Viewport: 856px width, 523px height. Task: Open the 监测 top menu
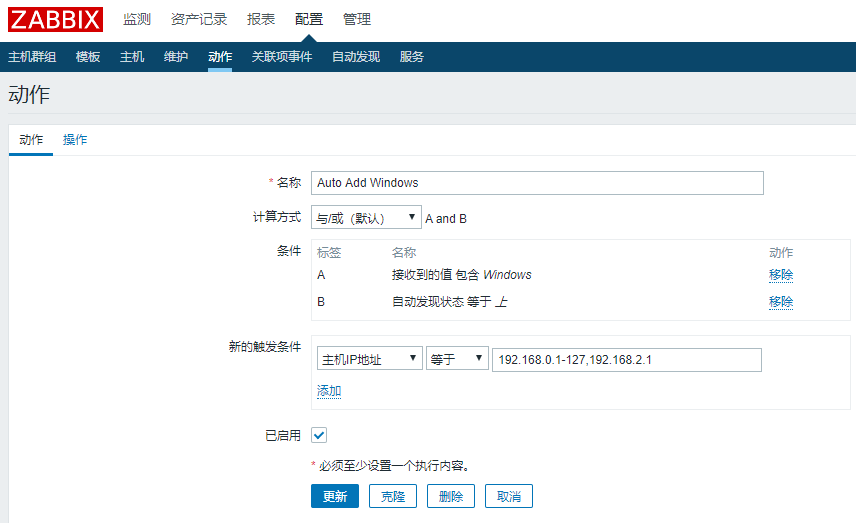coord(137,19)
